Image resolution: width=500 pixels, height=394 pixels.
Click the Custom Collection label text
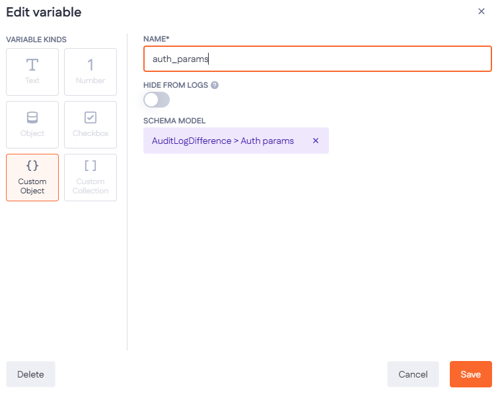click(x=90, y=186)
